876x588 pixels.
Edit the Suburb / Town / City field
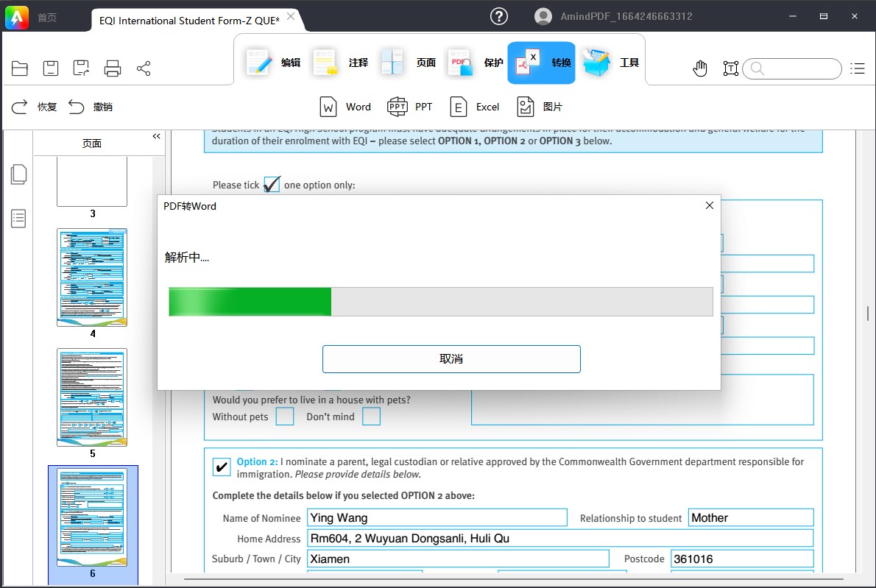tap(458, 559)
